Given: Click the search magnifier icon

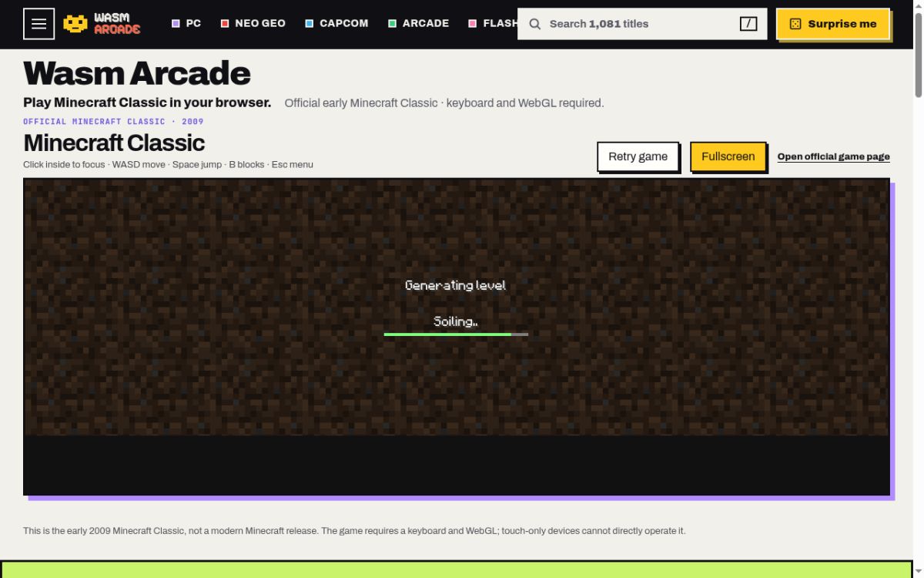Looking at the screenshot, I should point(535,24).
